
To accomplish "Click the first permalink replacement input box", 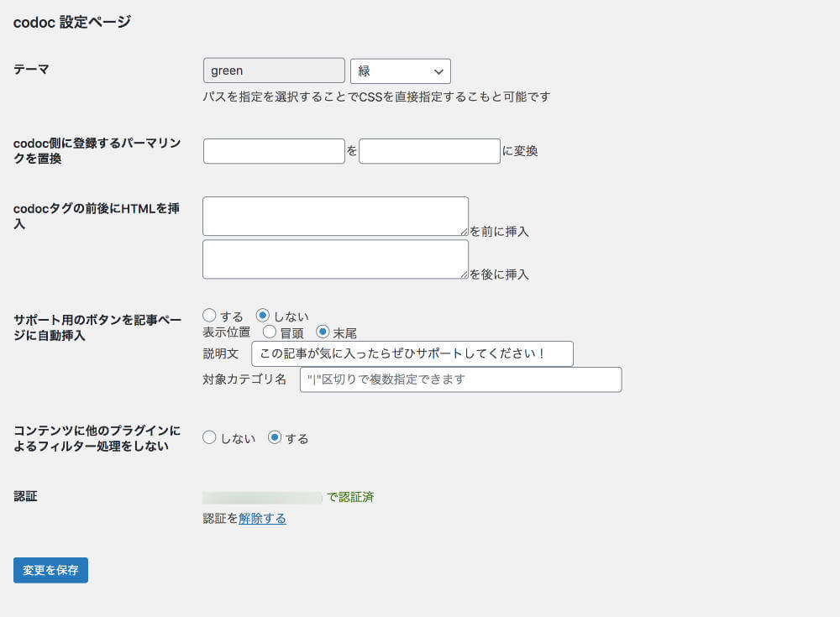I will 274,150.
